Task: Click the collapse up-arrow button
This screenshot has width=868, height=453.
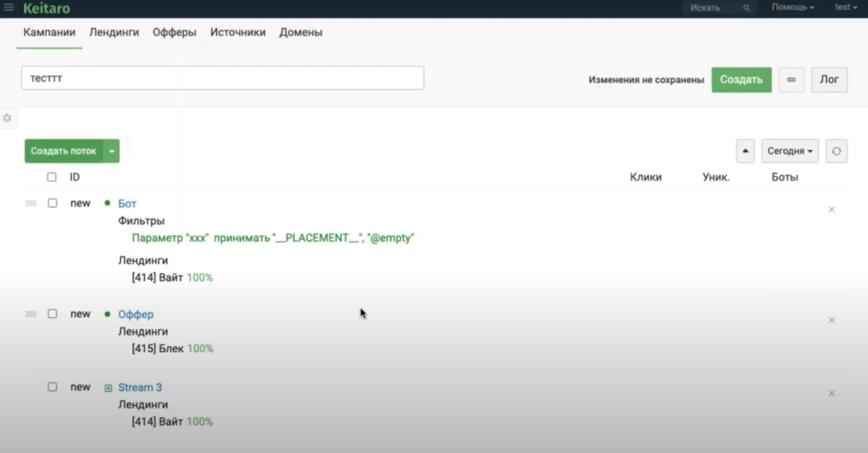Action: tap(745, 151)
